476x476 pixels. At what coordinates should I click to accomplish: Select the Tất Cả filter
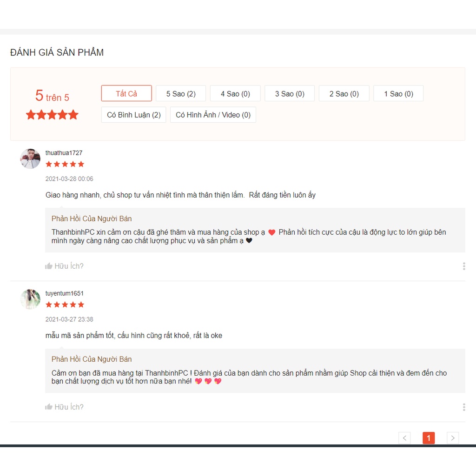click(126, 93)
